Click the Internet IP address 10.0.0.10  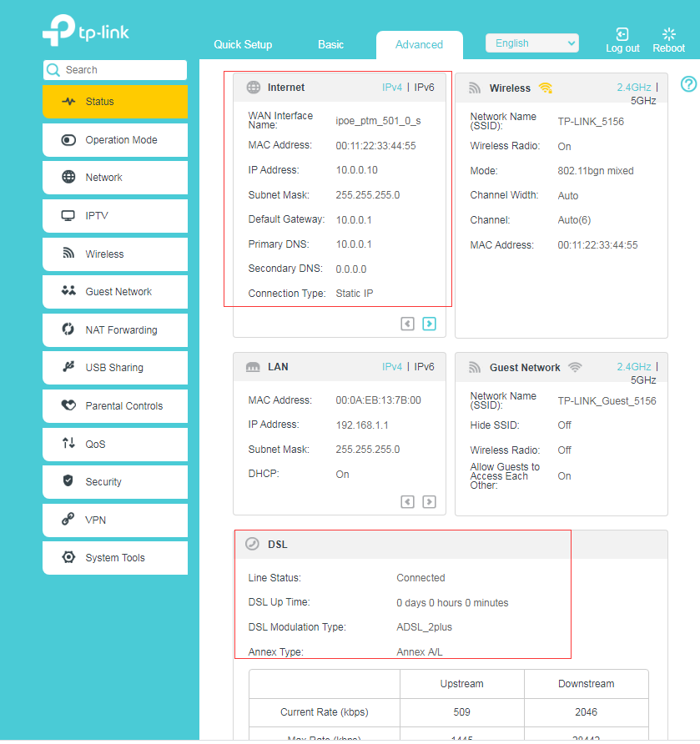[357, 170]
